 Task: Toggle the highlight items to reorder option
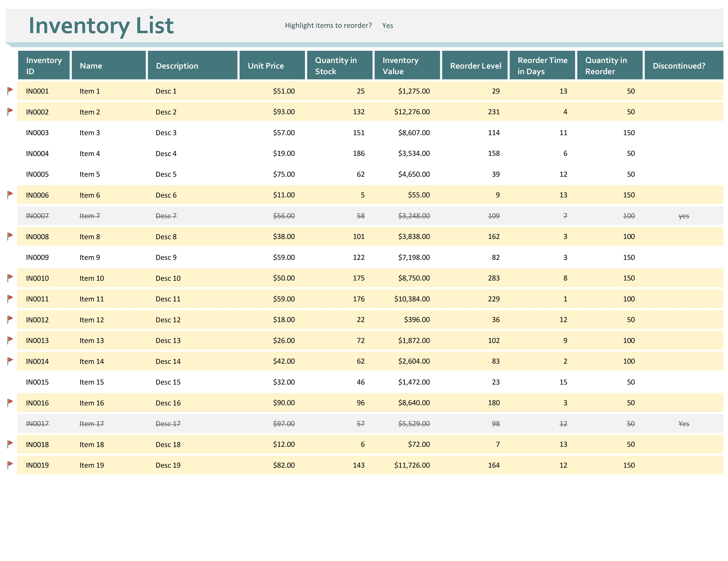point(389,25)
